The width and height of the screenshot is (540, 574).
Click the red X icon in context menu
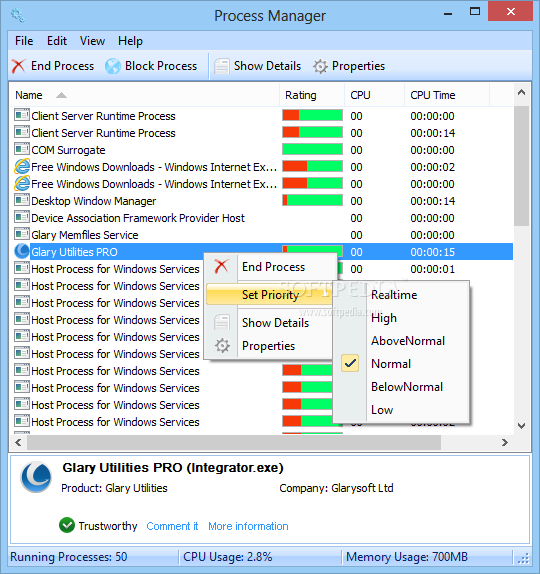pyautogui.click(x=221, y=266)
